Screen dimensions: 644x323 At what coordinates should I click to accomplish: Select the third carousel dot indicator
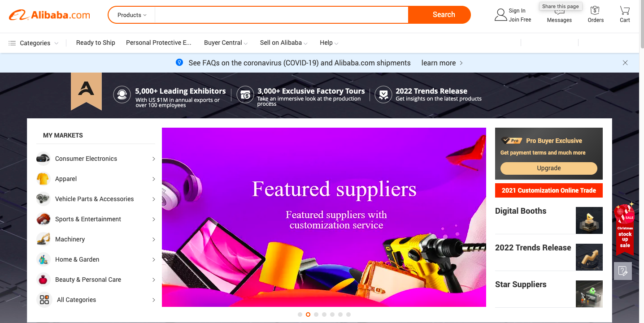tap(316, 314)
